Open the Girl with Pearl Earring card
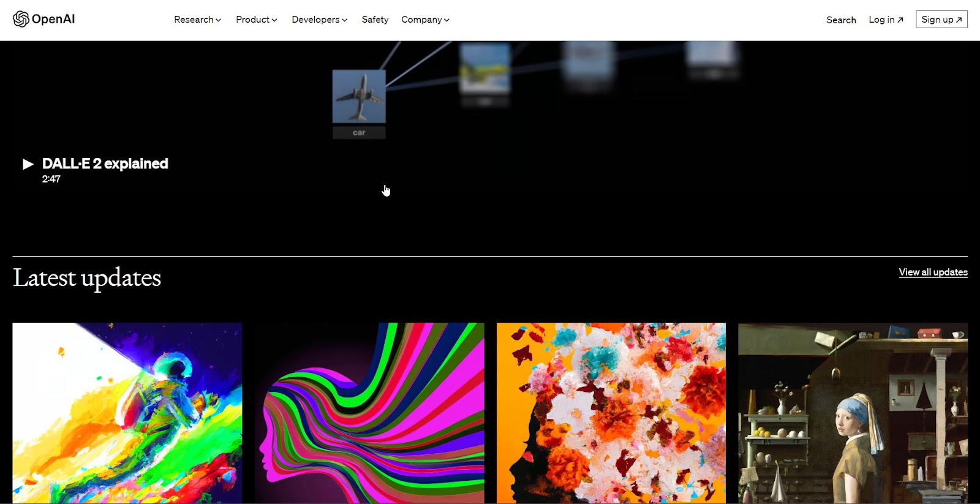980x504 pixels. (x=853, y=413)
